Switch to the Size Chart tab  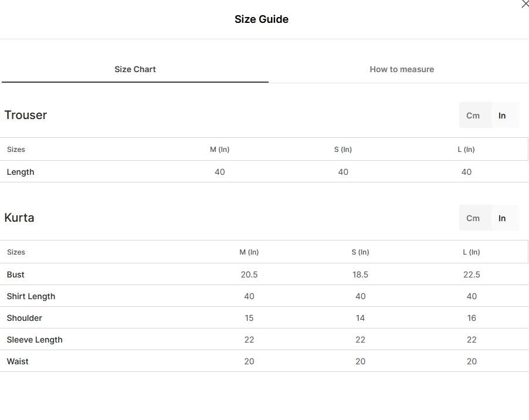[135, 69]
